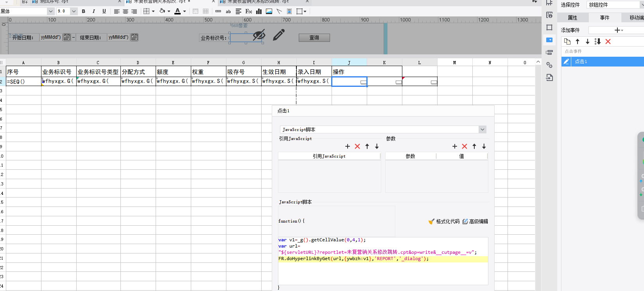Viewport: 644px width, 291px height.
Task: Click the unmerge cells grid icon
Action: coord(206,11)
